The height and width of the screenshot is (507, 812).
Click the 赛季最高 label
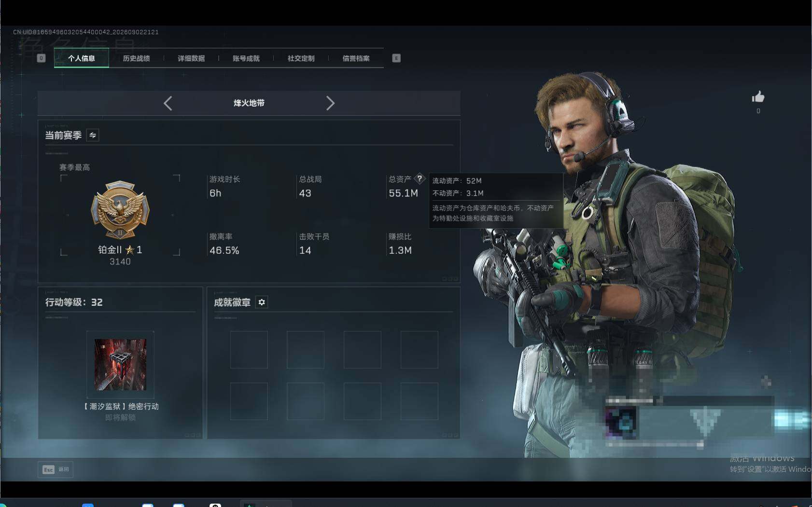coord(74,167)
